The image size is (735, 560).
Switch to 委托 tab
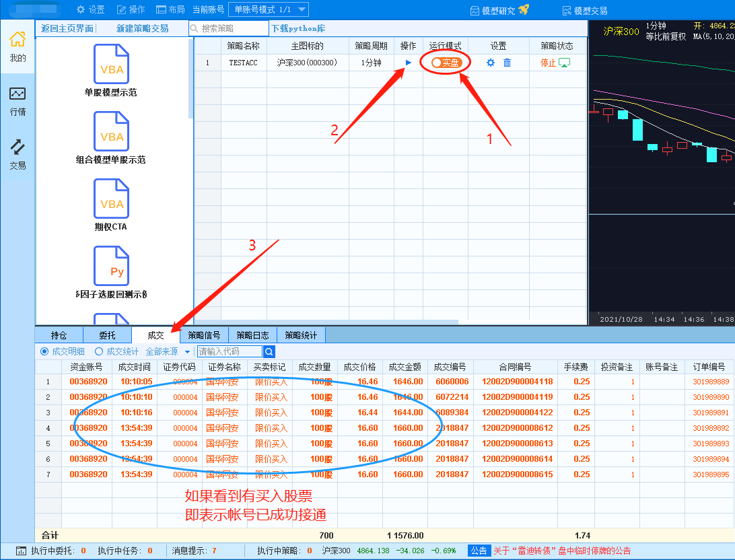(x=107, y=335)
